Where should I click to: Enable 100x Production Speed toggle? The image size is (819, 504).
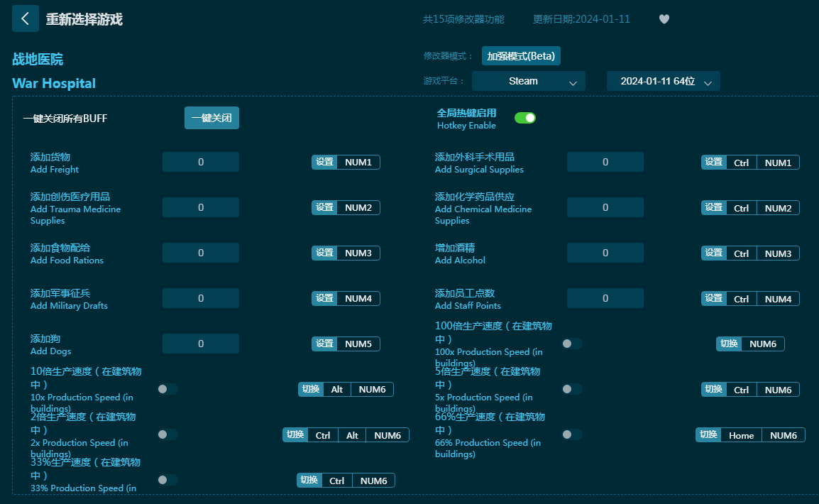coord(572,344)
